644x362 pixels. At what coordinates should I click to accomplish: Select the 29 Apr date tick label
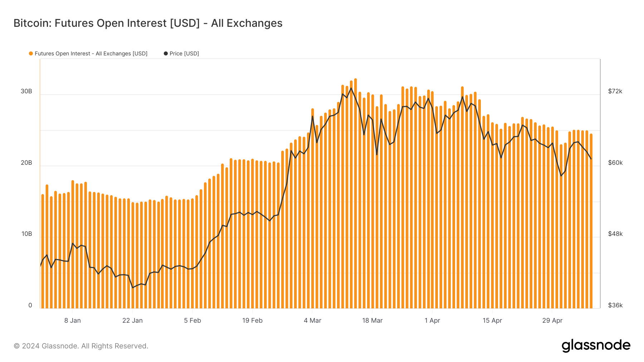[552, 321]
